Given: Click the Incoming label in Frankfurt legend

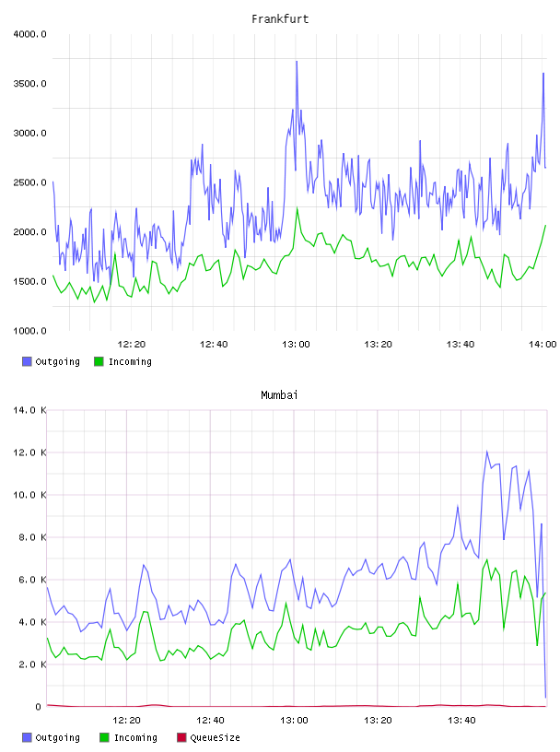Looking at the screenshot, I should pos(130,361).
